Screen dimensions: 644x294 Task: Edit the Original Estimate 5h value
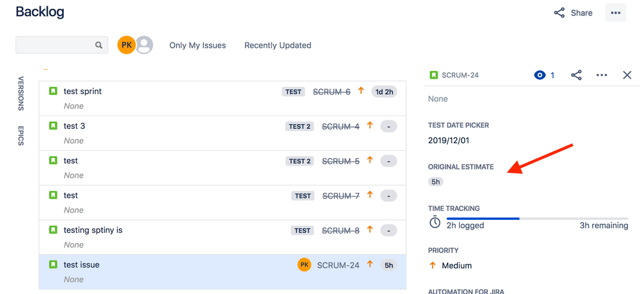coord(436,182)
